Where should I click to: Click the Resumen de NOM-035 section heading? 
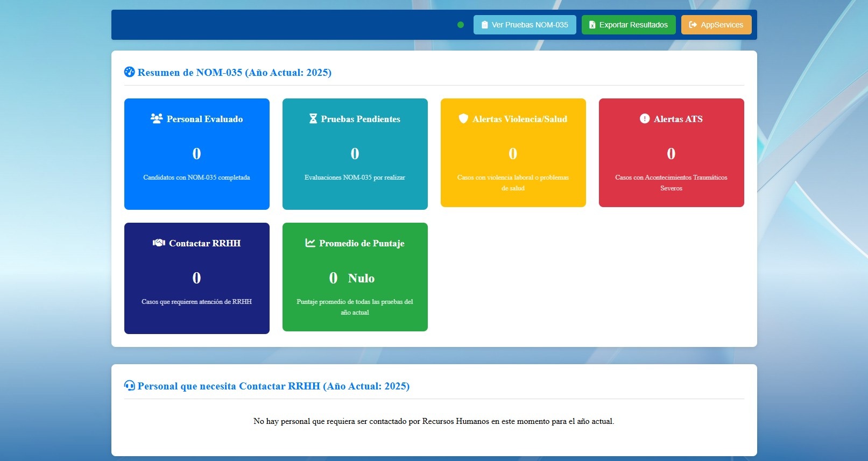tap(234, 73)
